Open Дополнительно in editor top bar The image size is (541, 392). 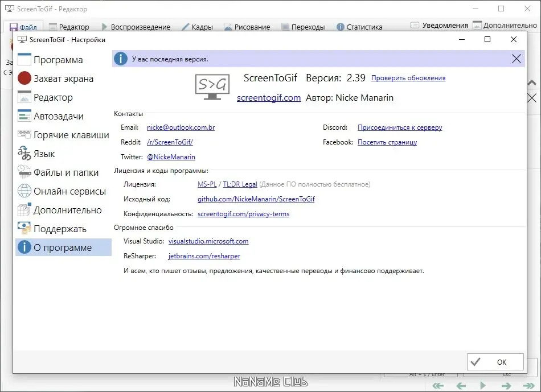505,25
